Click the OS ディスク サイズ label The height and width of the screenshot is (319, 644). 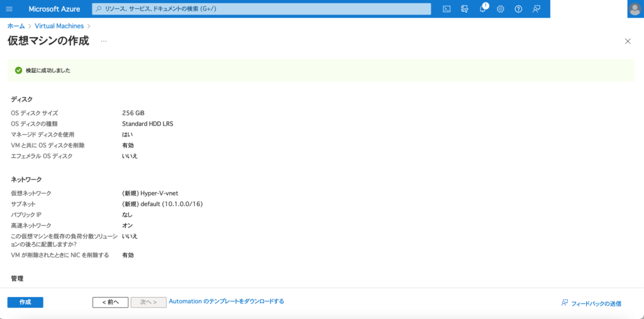coord(35,113)
